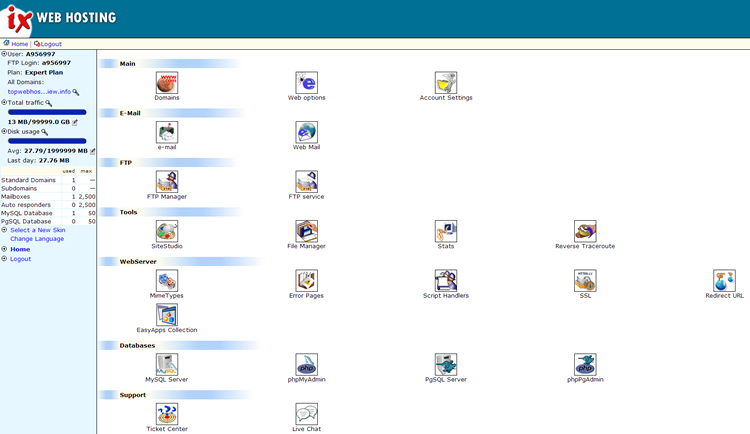
Task: Open the EasyApps Collection
Action: pos(166,314)
